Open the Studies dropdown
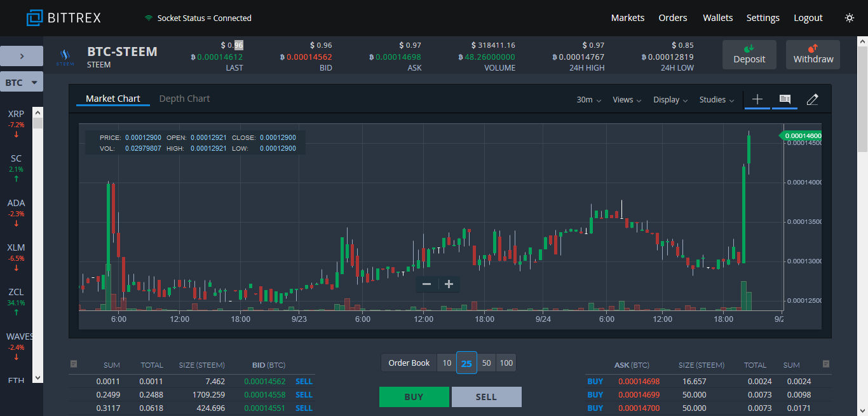The height and width of the screenshot is (416, 868). coord(717,100)
